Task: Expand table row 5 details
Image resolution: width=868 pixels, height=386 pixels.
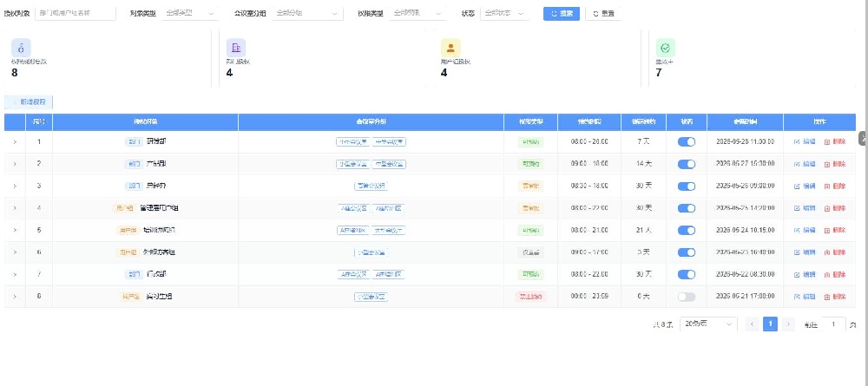Action: pos(15,230)
